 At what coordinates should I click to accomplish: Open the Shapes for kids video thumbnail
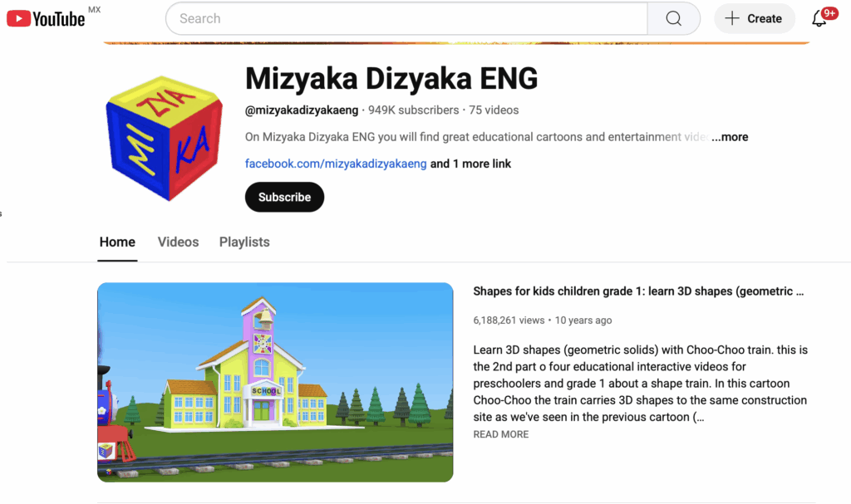[275, 382]
